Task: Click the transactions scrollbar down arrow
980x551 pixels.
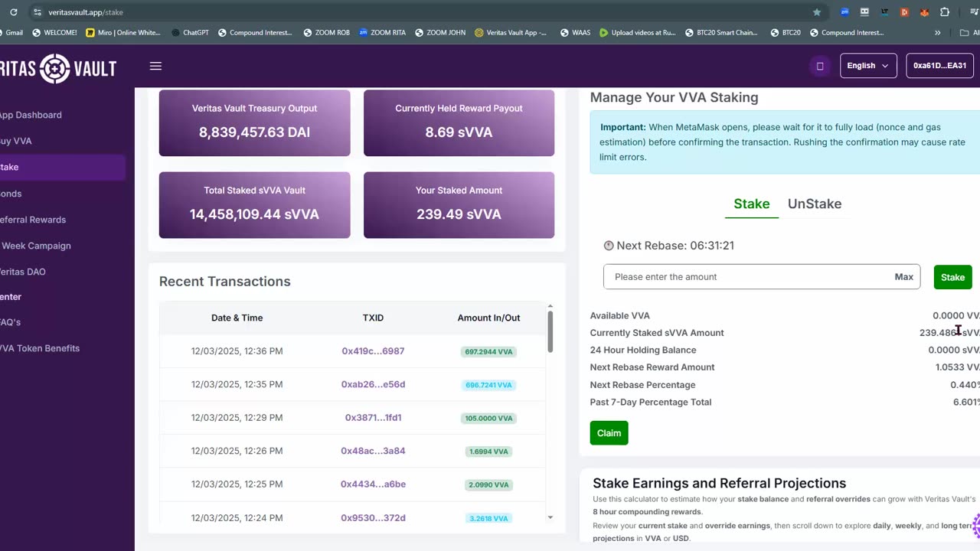Action: [550, 518]
